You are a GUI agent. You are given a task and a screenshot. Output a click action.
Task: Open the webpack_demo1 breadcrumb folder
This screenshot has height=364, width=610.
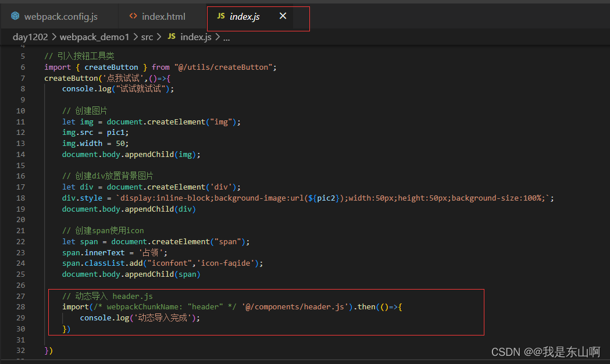pyautogui.click(x=94, y=37)
